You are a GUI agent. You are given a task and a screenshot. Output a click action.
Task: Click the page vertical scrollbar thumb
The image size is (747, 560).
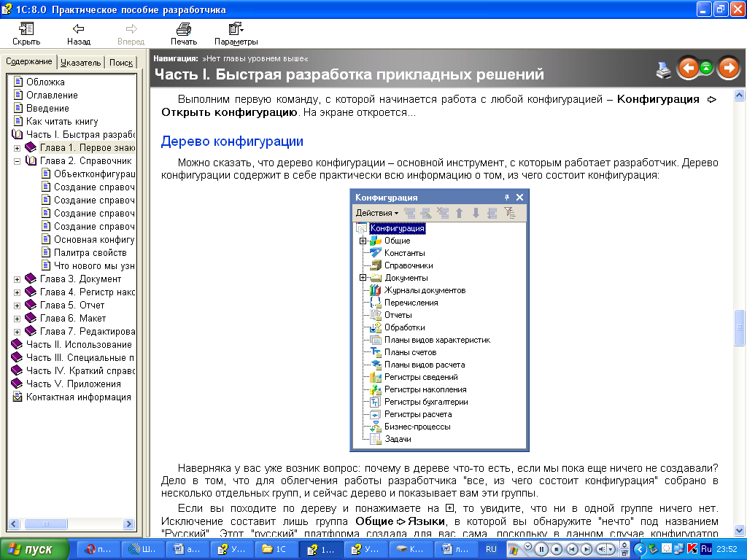click(739, 327)
